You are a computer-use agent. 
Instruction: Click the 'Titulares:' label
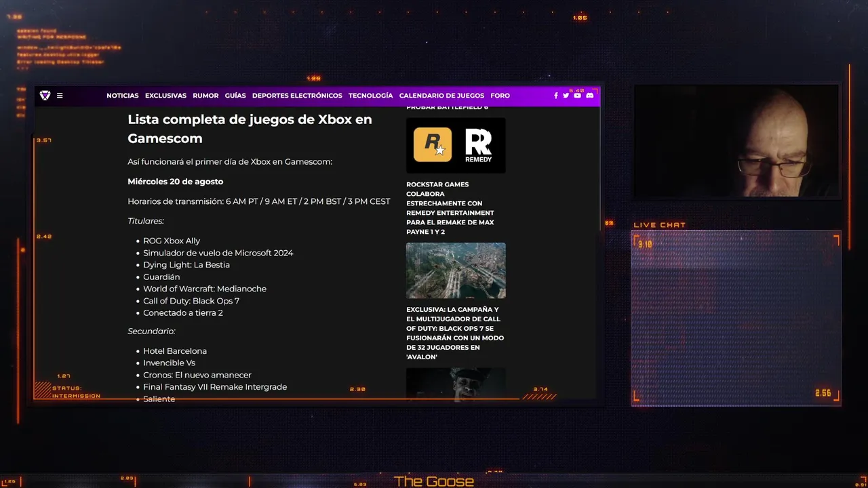pyautogui.click(x=146, y=221)
